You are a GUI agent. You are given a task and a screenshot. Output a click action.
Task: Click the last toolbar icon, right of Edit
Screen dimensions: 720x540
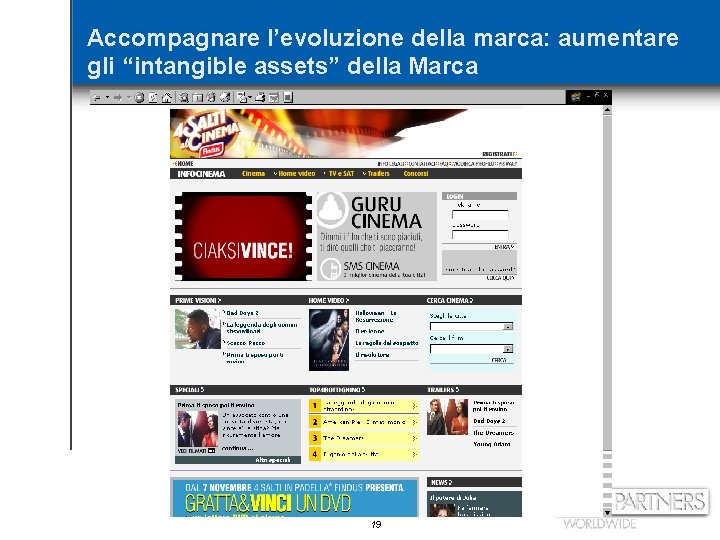click(x=288, y=97)
